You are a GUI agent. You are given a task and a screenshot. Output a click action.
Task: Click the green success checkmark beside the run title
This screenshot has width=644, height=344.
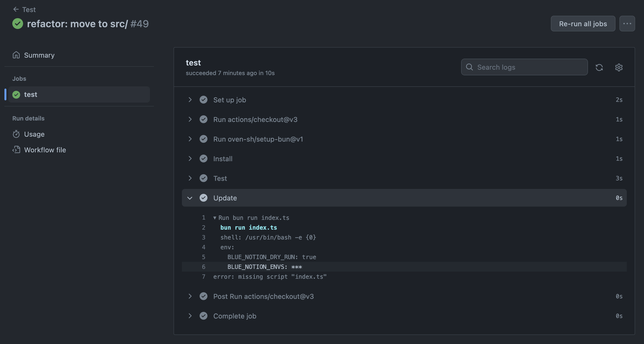click(x=17, y=24)
